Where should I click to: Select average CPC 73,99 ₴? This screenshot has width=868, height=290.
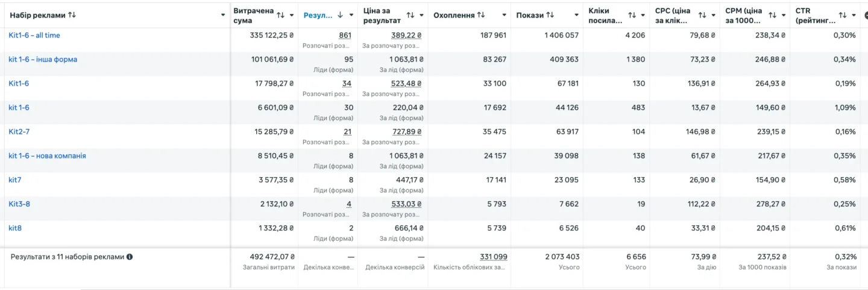pyautogui.click(x=703, y=257)
